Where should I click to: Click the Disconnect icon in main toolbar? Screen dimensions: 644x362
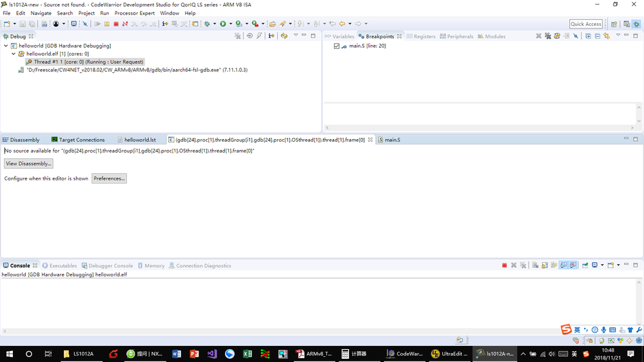coord(125,24)
